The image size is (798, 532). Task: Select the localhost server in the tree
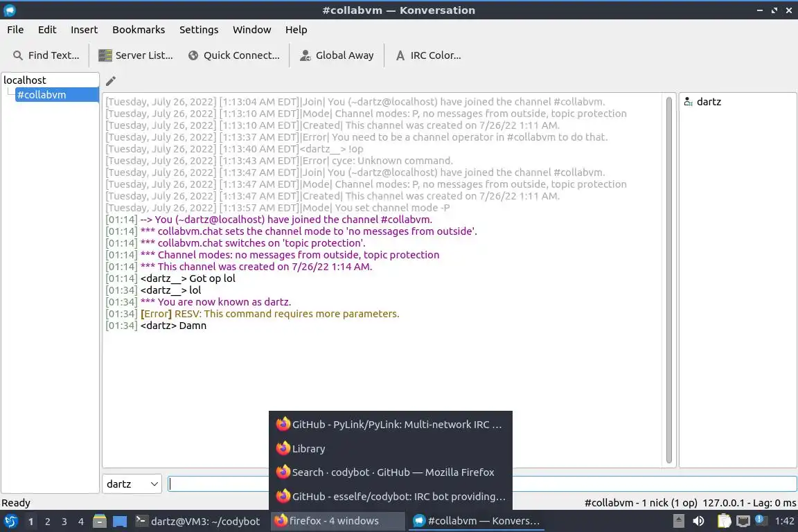click(25, 80)
